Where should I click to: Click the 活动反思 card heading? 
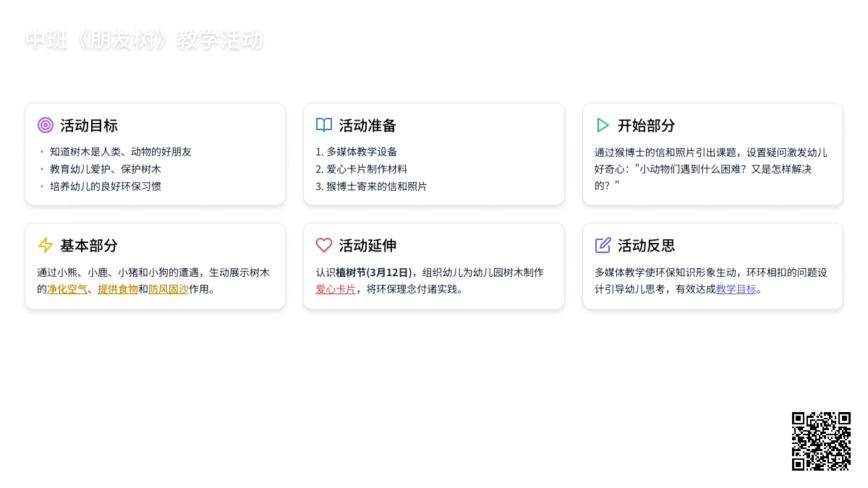click(x=646, y=245)
